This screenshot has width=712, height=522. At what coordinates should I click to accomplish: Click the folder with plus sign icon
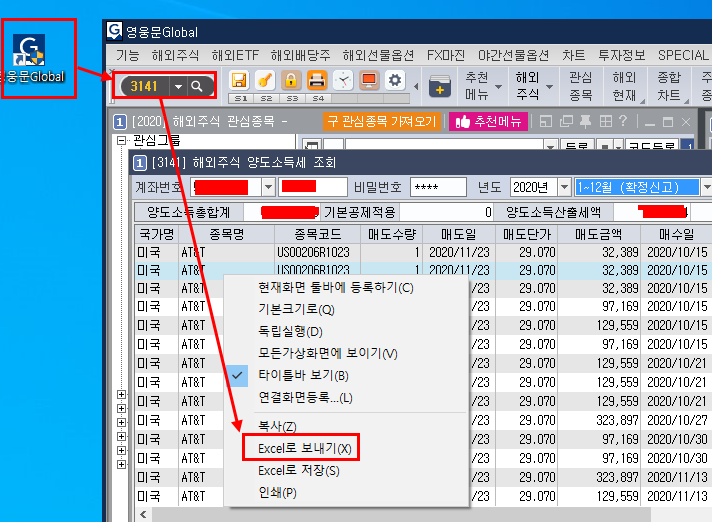440,86
